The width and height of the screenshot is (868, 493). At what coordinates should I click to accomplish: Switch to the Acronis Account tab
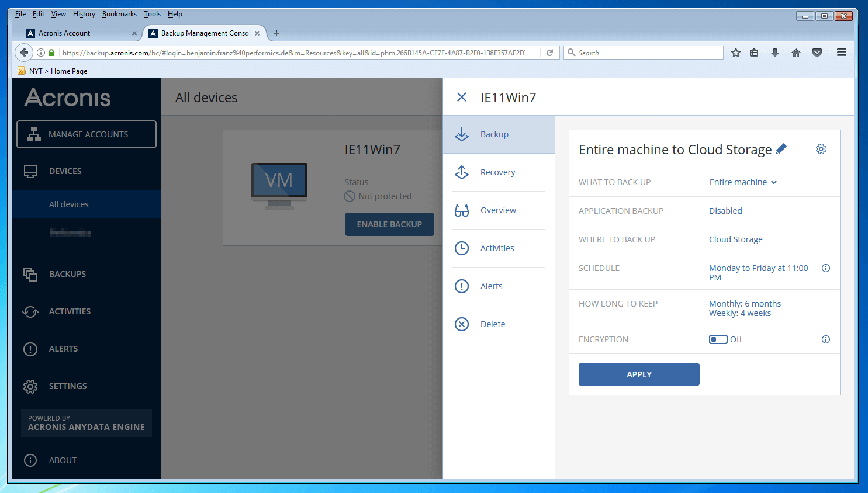click(64, 33)
